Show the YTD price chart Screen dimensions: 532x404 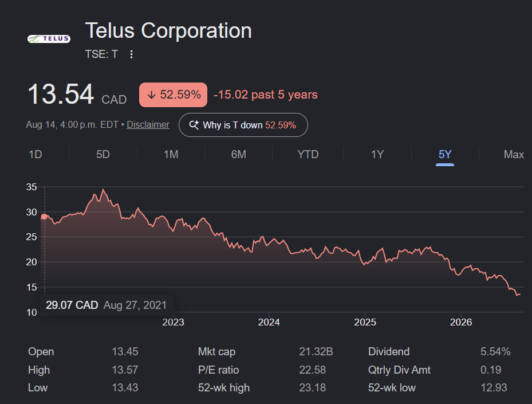click(x=308, y=155)
